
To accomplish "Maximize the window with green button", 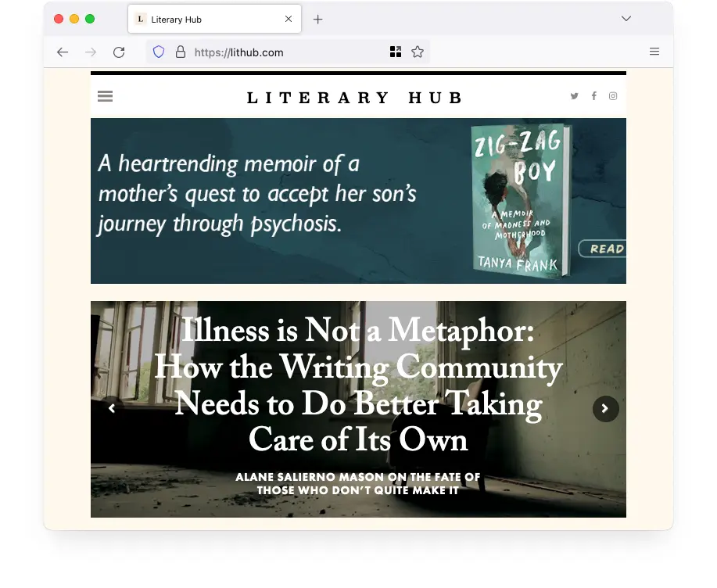I will pos(90,19).
